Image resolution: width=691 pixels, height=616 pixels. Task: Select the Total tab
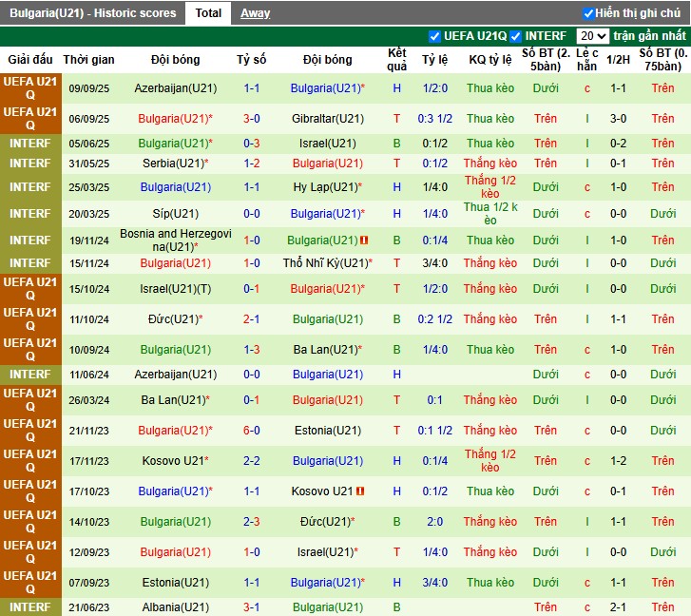tap(208, 13)
